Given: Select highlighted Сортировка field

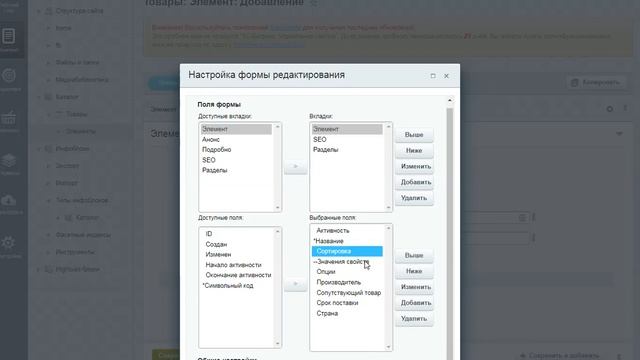Looking at the screenshot, I should (x=347, y=251).
